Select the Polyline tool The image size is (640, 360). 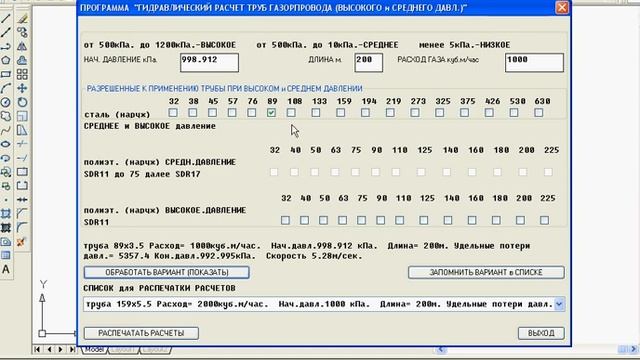click(6, 46)
